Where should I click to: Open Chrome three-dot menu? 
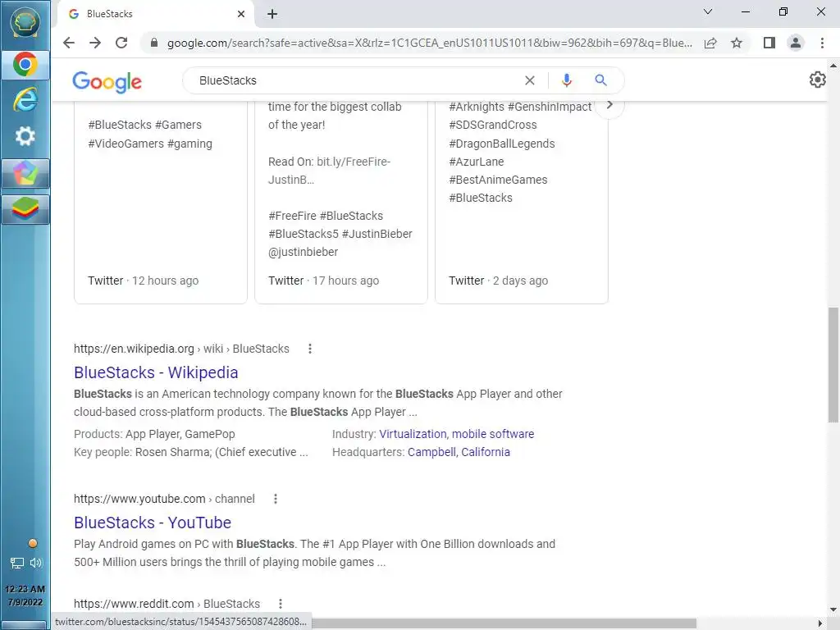coord(822,43)
